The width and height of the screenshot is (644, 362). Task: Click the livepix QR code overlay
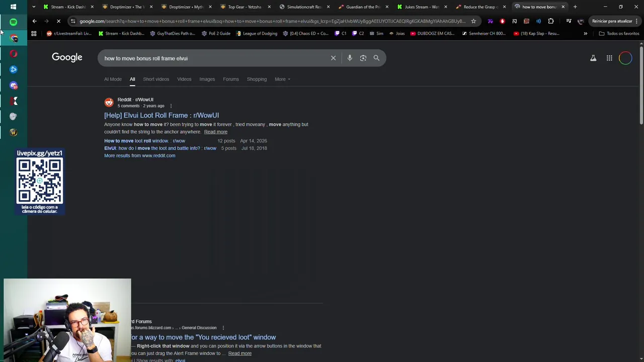pyautogui.click(x=40, y=181)
